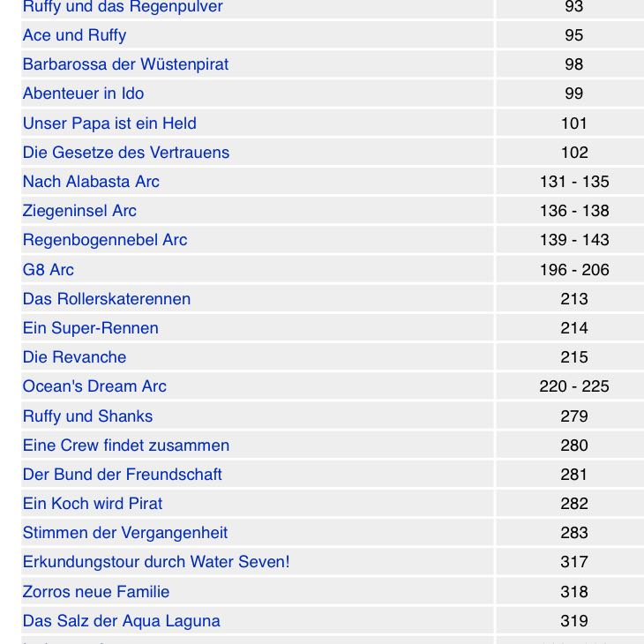Open 'Das Salz der Aqua Laguna'

[x=122, y=621]
